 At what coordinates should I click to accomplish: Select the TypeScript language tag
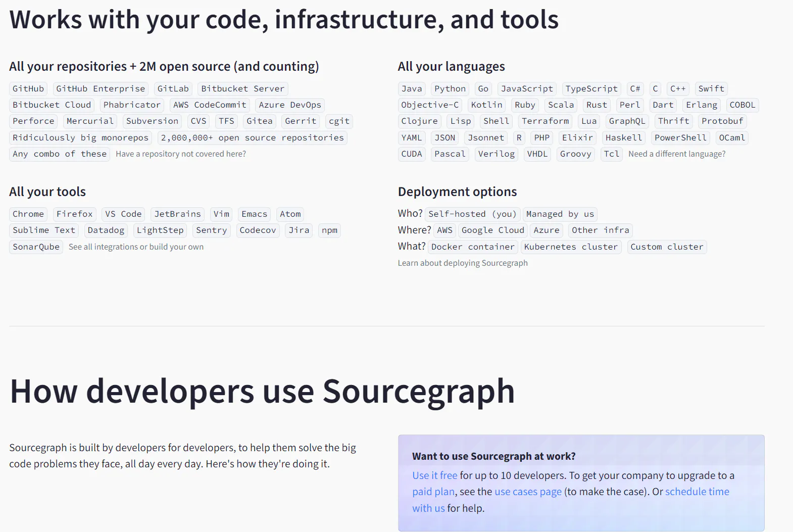(x=591, y=88)
